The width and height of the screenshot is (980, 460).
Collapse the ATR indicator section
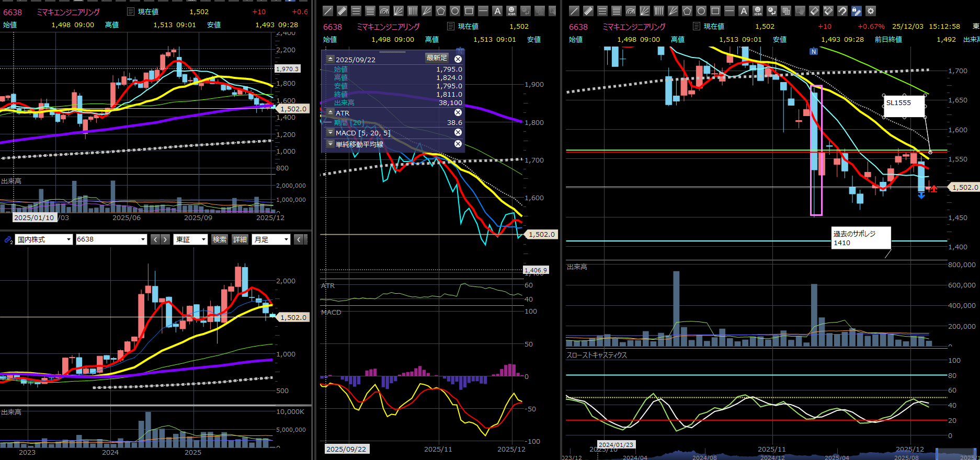point(330,113)
